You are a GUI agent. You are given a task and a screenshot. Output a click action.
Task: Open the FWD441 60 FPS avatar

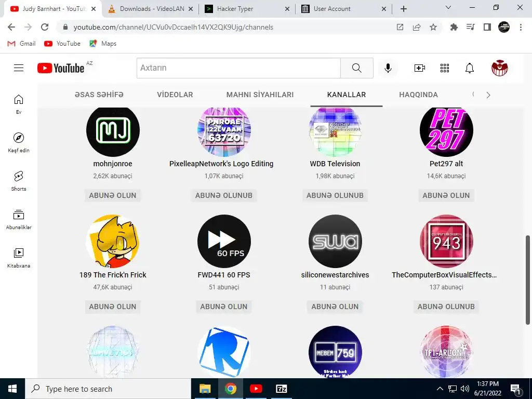[x=224, y=241]
